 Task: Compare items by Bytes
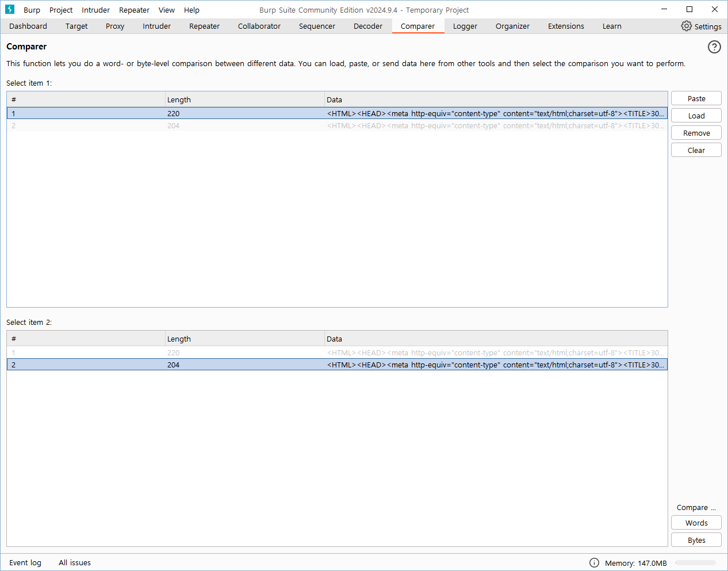click(696, 540)
